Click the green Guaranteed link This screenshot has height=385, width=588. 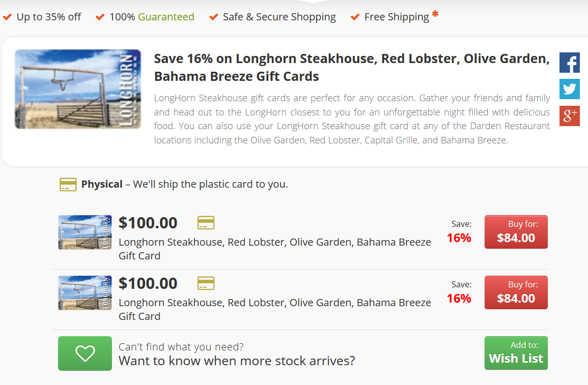coord(166,17)
